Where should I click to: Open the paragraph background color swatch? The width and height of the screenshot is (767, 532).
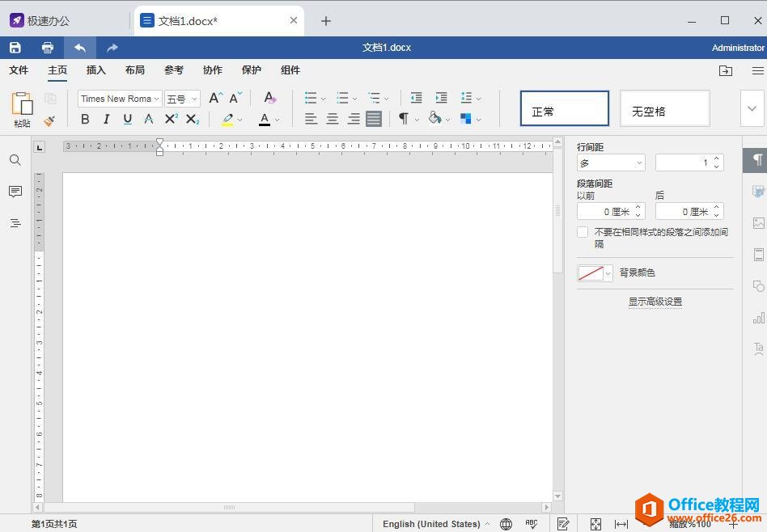click(x=595, y=272)
